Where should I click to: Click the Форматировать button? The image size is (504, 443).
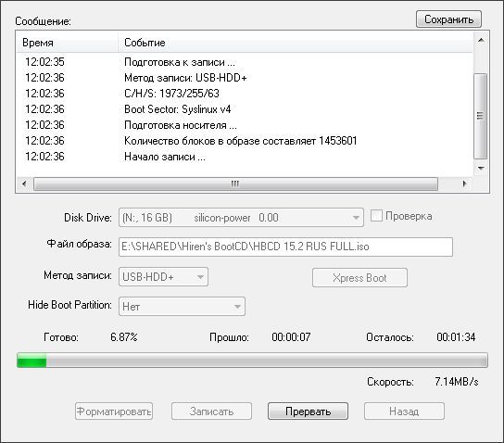pos(114,411)
